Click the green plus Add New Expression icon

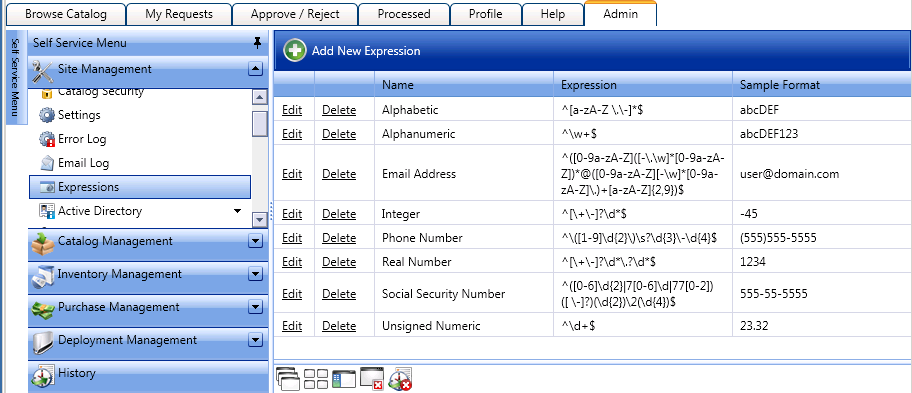(295, 51)
